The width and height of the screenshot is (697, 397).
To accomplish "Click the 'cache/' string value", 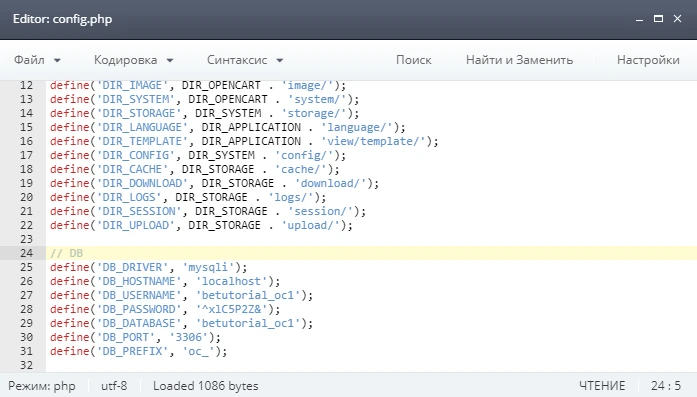I will 300,169.
